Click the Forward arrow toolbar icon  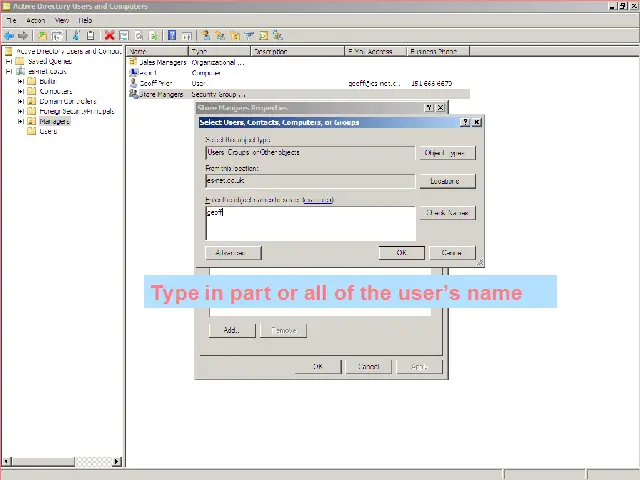(x=22, y=35)
